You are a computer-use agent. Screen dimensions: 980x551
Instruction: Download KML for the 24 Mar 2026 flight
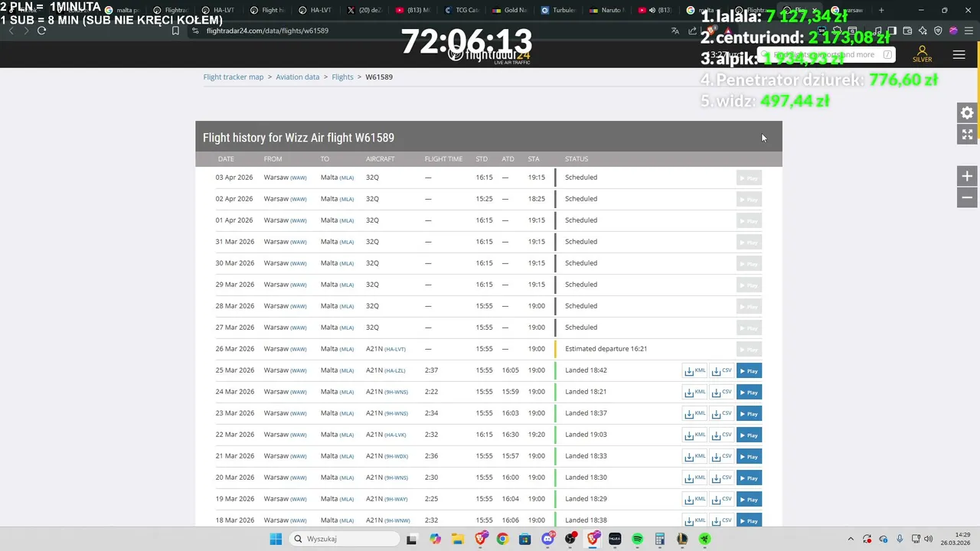point(695,393)
